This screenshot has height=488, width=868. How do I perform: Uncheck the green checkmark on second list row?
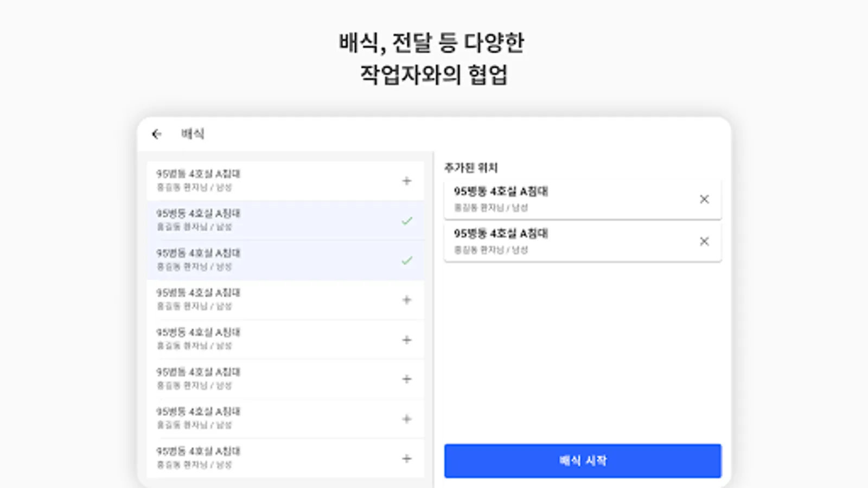coord(407,221)
